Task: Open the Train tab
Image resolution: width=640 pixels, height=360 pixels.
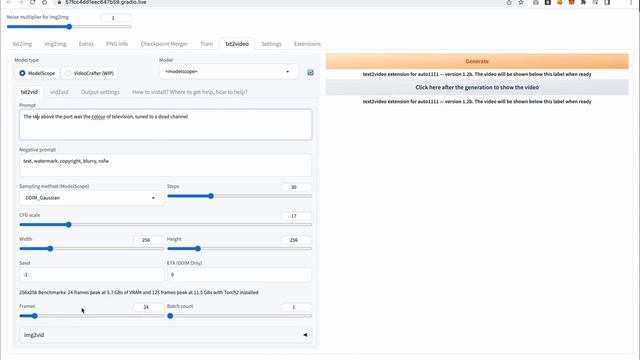Action: coord(207,44)
